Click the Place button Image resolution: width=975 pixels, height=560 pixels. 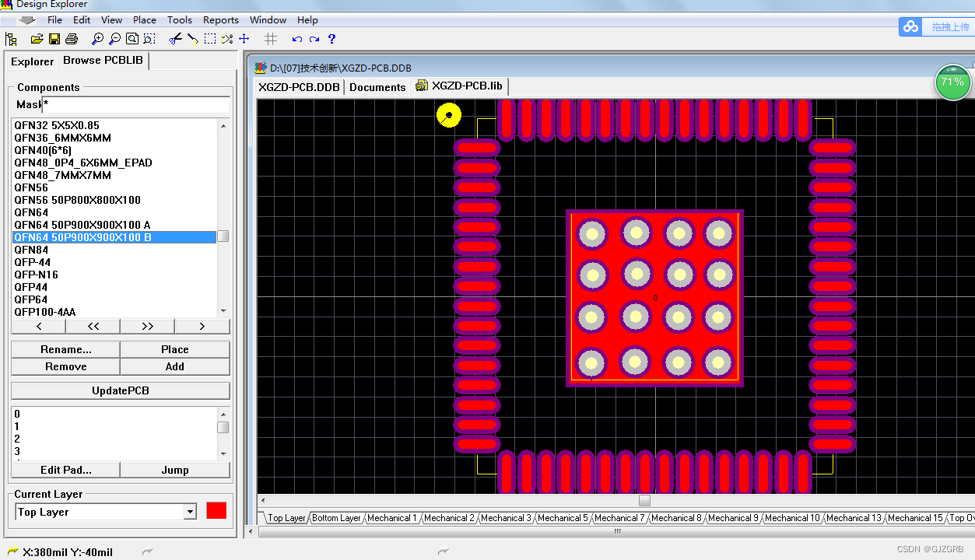(174, 349)
